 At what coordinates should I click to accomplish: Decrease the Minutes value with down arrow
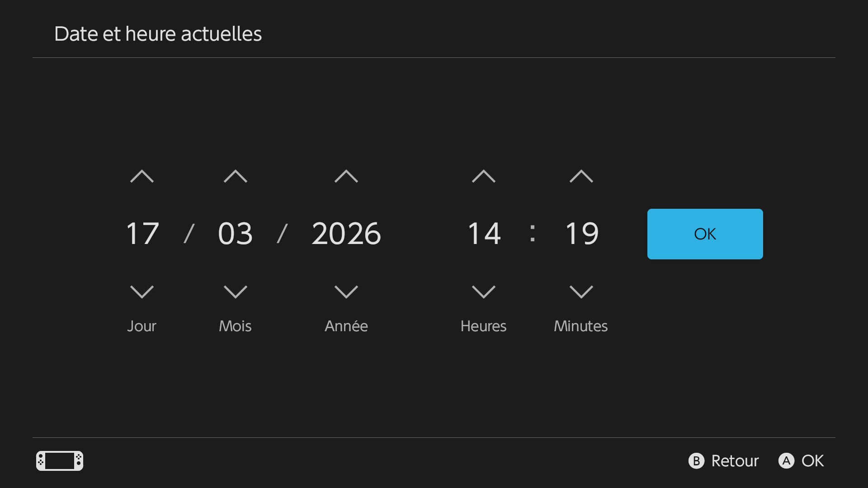[x=581, y=291]
